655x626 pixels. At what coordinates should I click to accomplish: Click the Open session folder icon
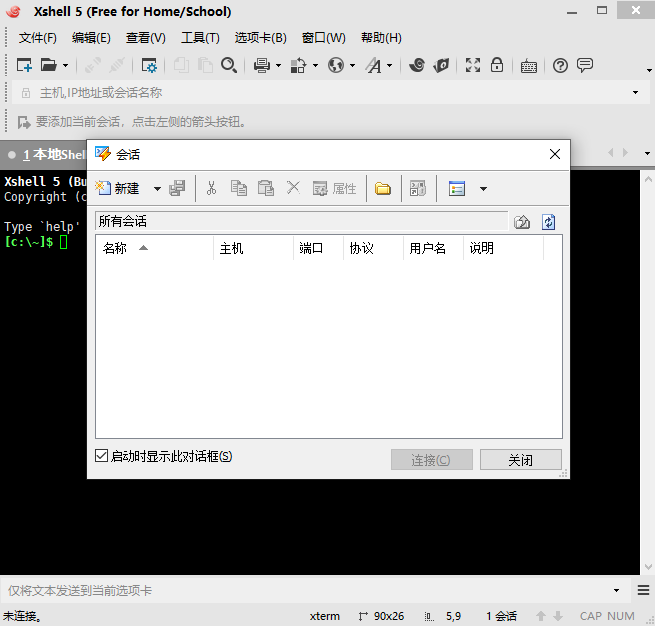(48, 65)
